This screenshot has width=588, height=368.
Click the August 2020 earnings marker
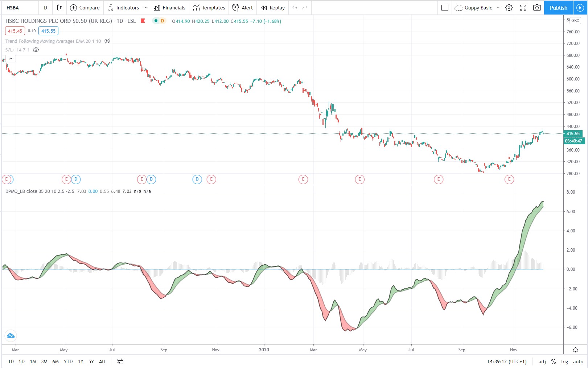[439, 179]
